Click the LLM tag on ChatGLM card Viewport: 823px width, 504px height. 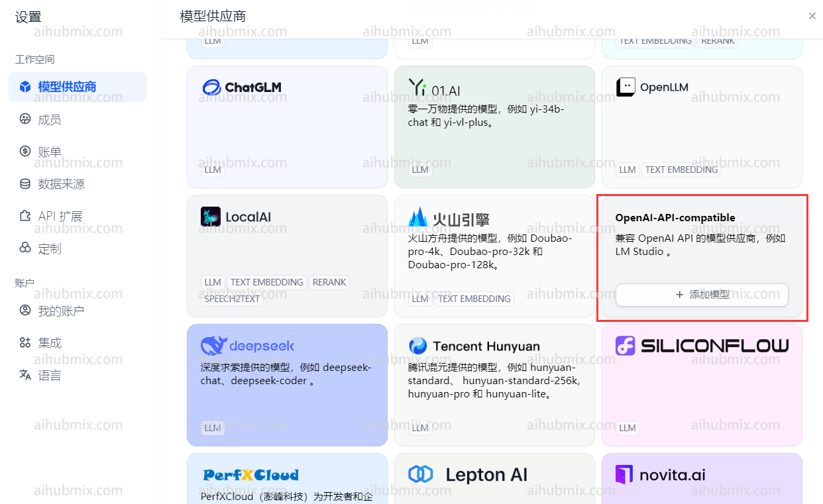tap(213, 170)
